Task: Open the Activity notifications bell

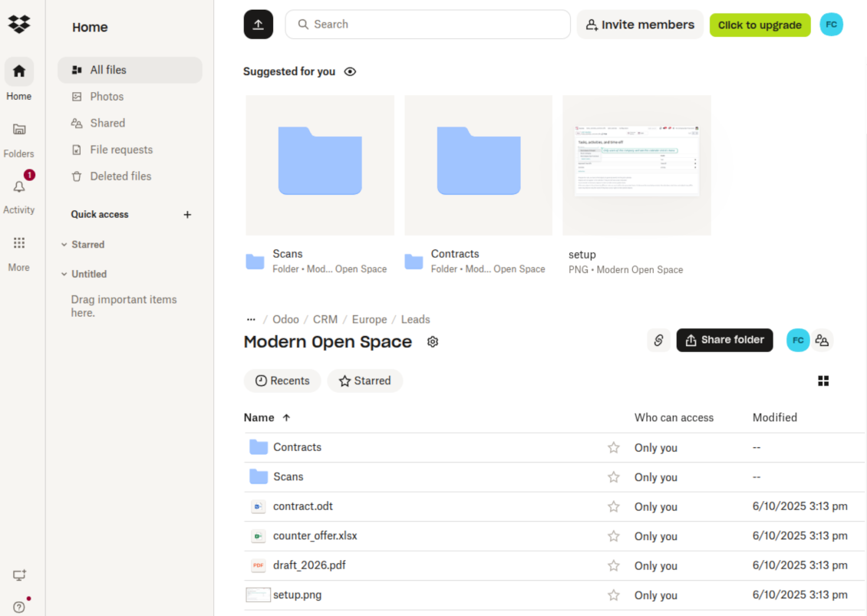Action: pos(19,187)
